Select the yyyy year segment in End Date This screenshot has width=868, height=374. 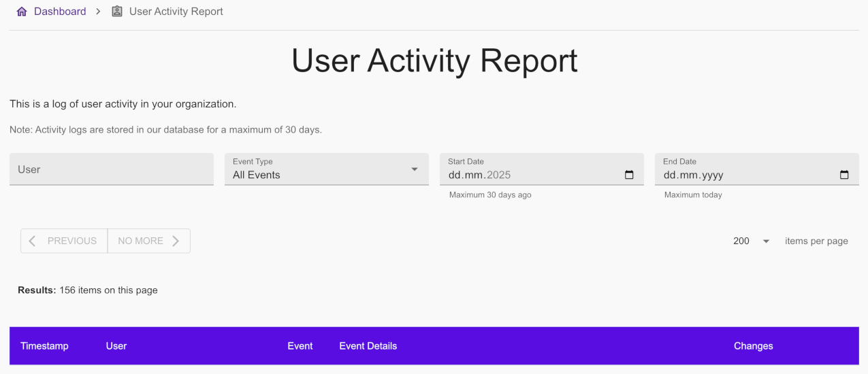click(x=712, y=175)
